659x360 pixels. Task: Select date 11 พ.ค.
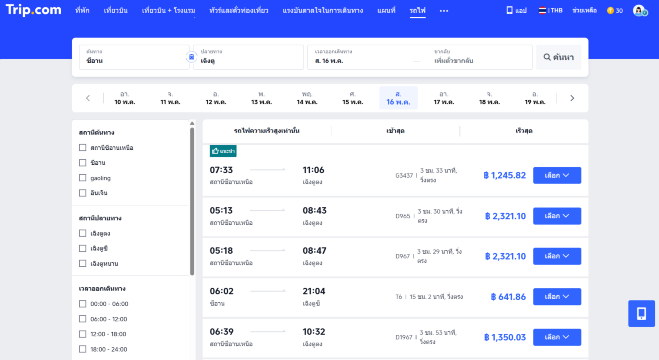click(170, 98)
